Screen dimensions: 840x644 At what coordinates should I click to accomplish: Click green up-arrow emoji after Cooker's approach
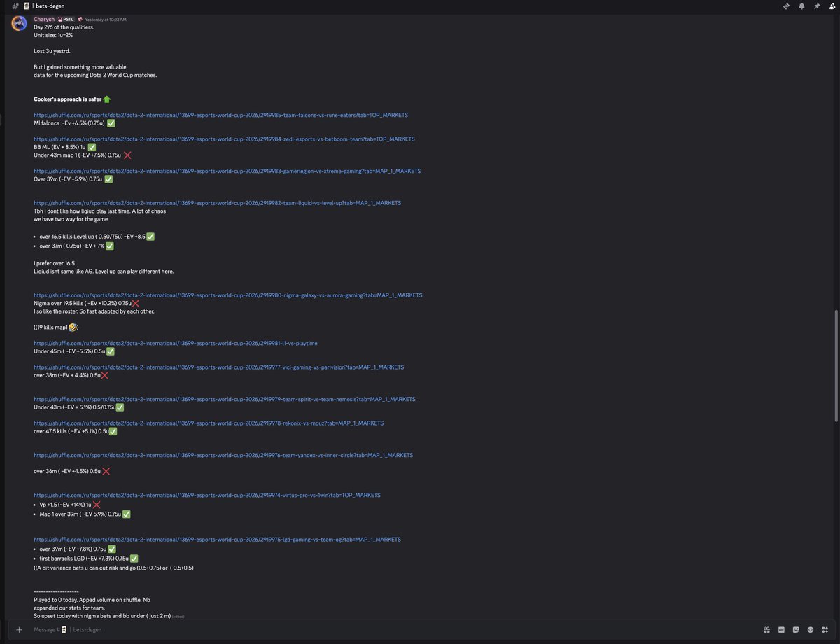[106, 99]
